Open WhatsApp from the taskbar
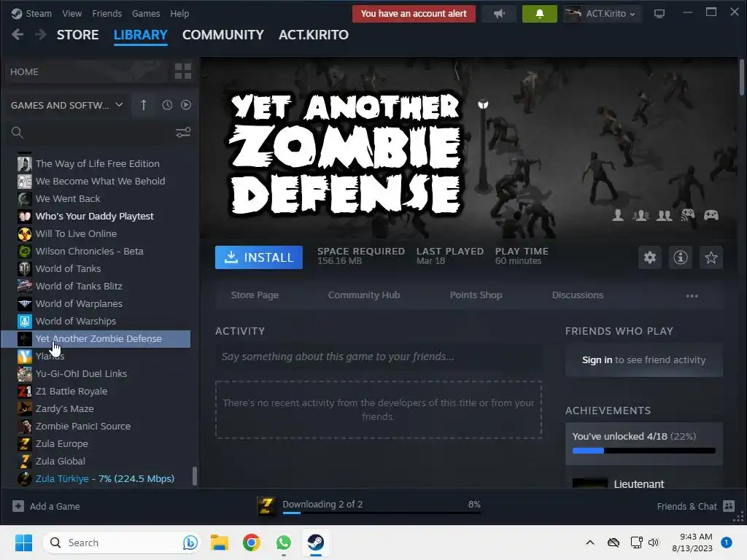 [x=284, y=542]
